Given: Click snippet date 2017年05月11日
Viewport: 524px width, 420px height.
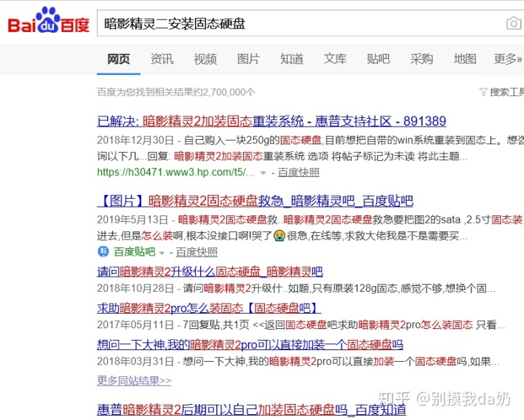Looking at the screenshot, I should (135, 325).
